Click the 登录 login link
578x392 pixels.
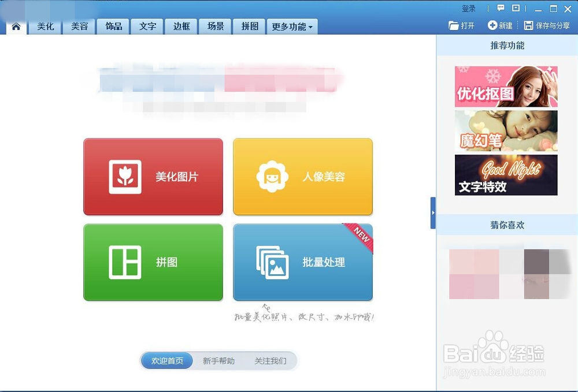tap(469, 8)
